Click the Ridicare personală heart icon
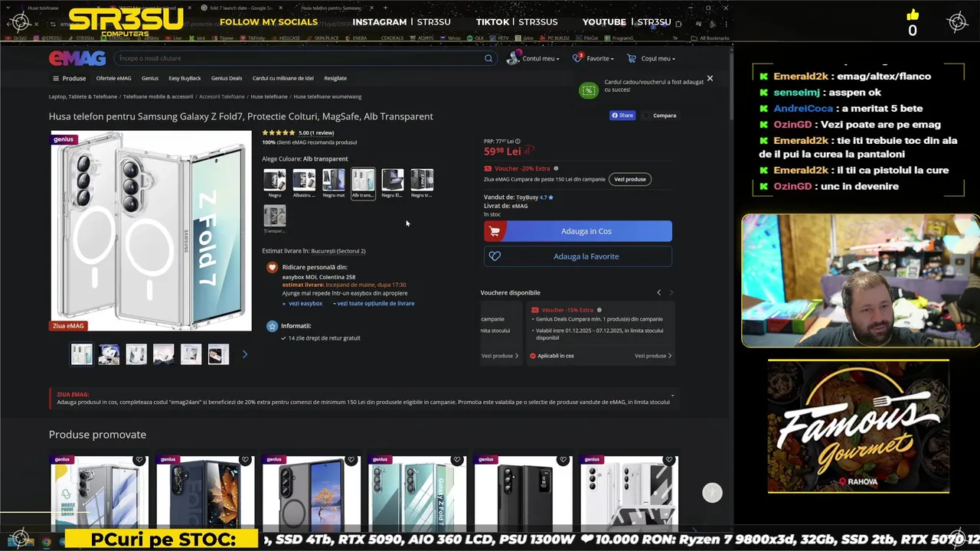The image size is (980, 551). 272,267
